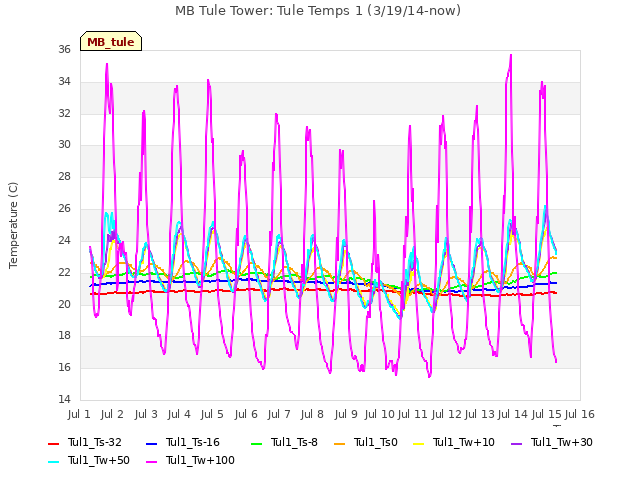Click the MB_tule annotation label
Image resolution: width=640 pixels, height=480 pixels.
coord(111,41)
